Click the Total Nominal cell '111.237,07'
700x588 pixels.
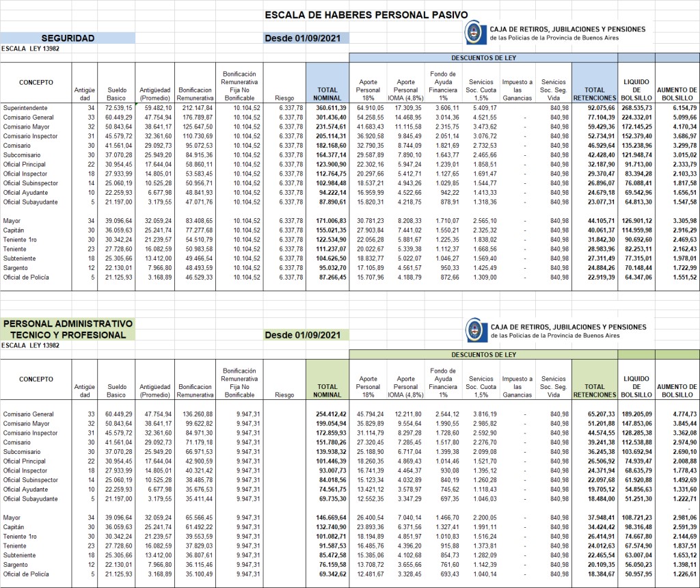[331, 249]
